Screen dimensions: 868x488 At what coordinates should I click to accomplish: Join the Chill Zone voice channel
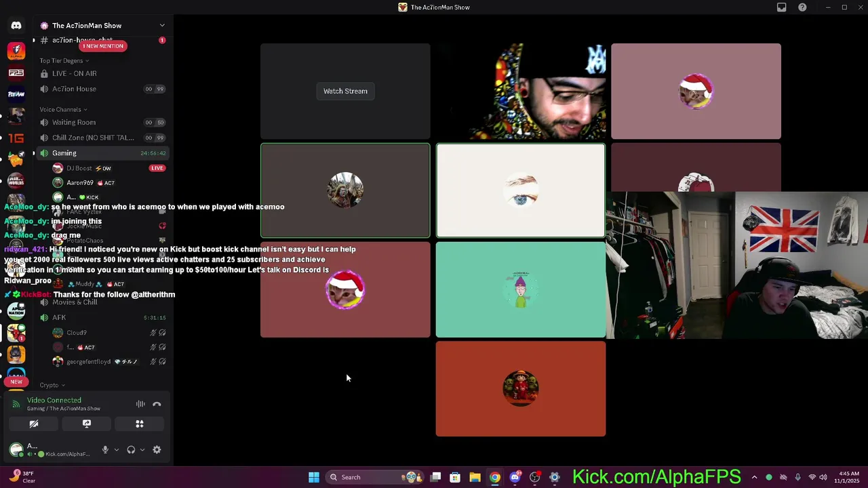click(102, 138)
